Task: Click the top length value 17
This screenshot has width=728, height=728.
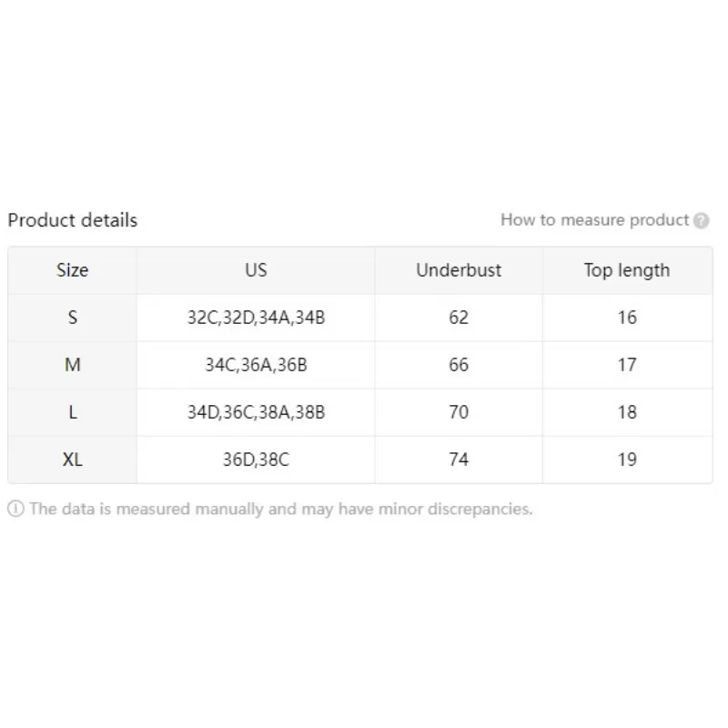Action: pos(627,365)
